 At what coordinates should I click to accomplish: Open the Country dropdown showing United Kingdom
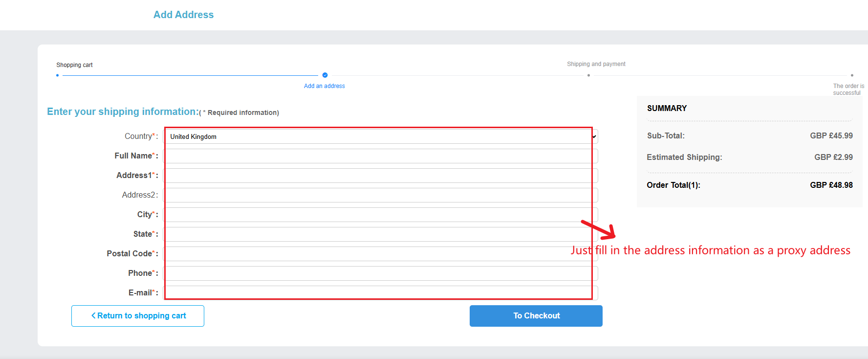pyautogui.click(x=380, y=136)
